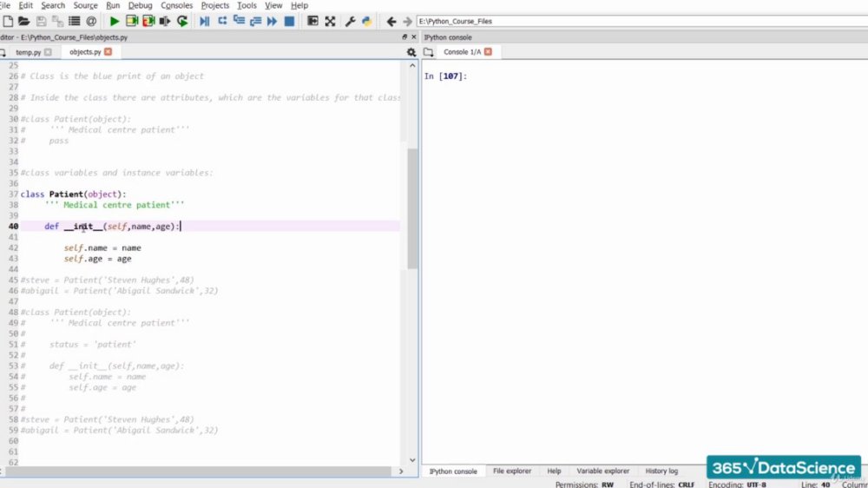Click the debug step icon
This screenshot has height=488, width=868.
pos(222,21)
